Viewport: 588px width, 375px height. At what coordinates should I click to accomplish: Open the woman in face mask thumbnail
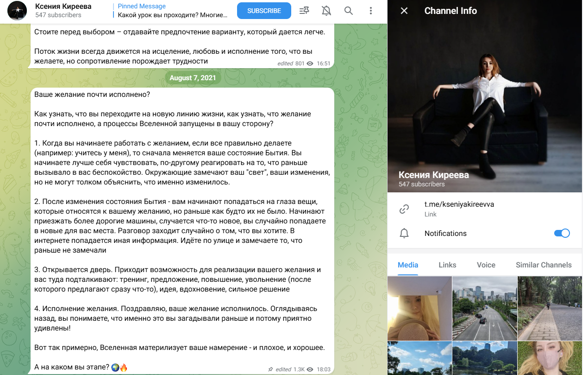click(x=550, y=358)
